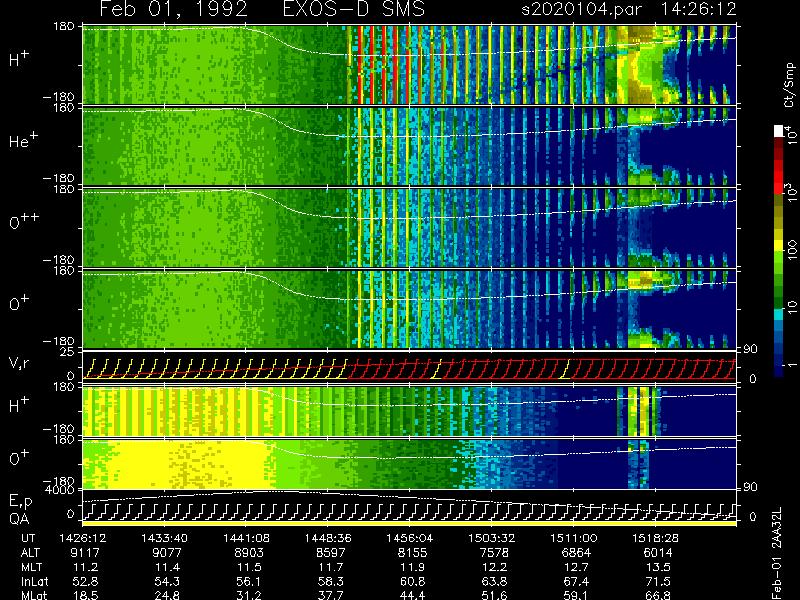The width and height of the screenshot is (800, 600).
Task: Click the MLat value "44.4"
Action: click(x=412, y=595)
